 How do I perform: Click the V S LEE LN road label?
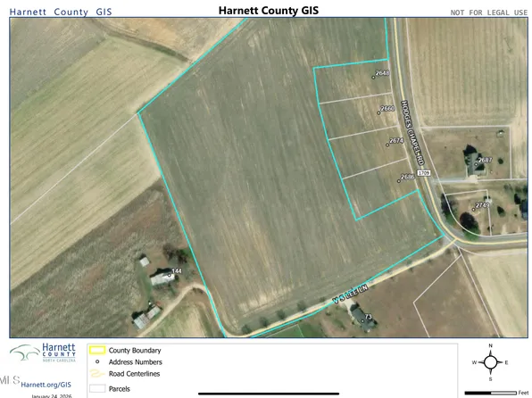click(x=351, y=294)
